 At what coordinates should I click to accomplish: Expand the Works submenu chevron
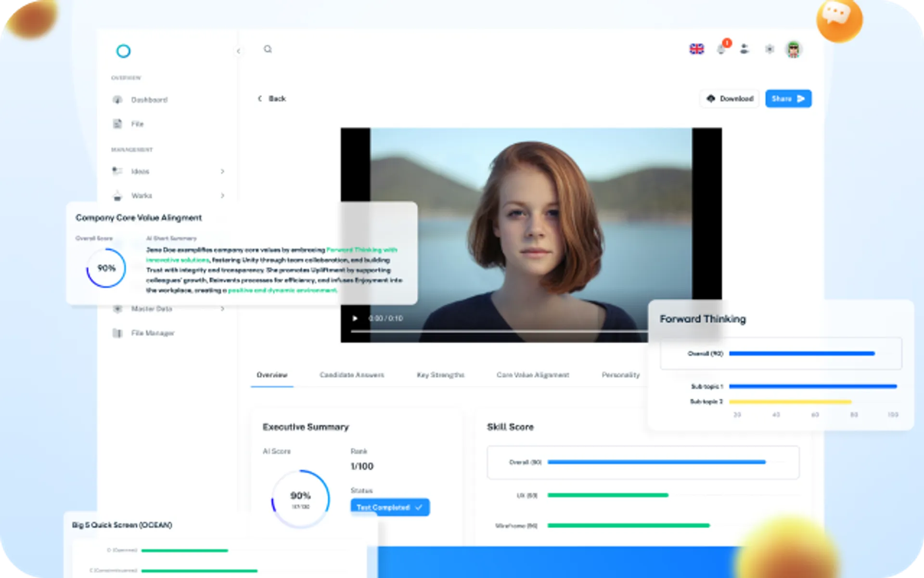pos(222,196)
